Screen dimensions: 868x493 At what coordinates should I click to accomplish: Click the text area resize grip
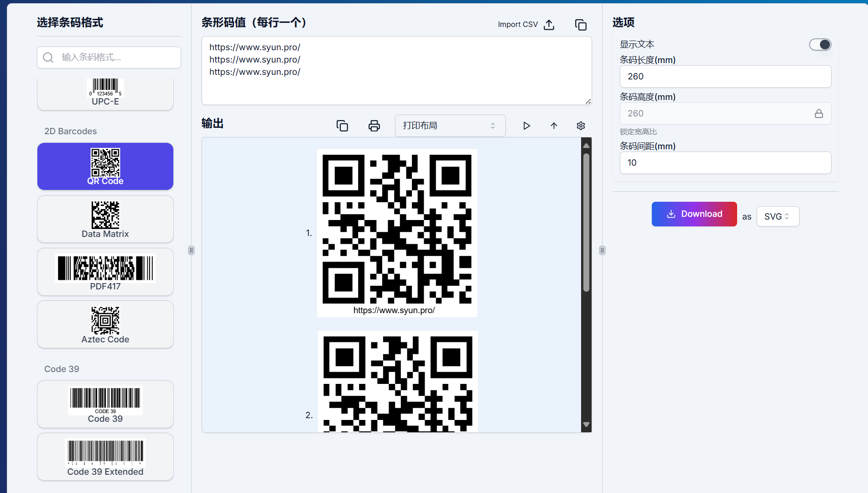tap(588, 101)
